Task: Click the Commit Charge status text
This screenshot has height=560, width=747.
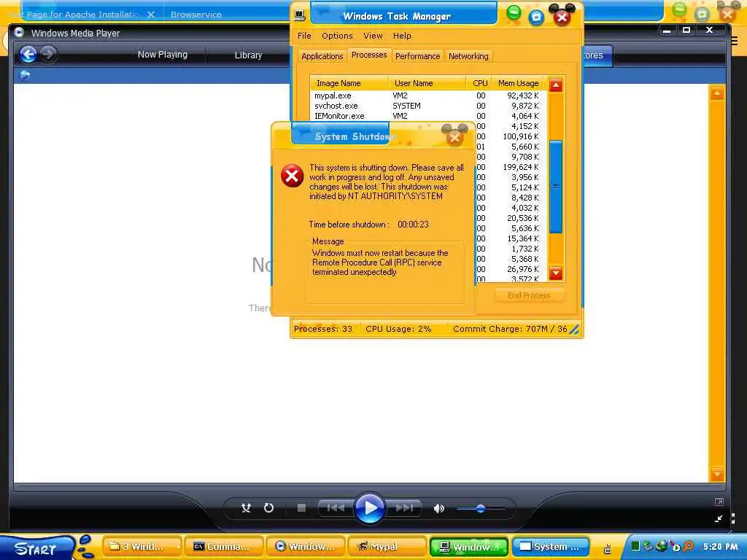Action: 510,329
